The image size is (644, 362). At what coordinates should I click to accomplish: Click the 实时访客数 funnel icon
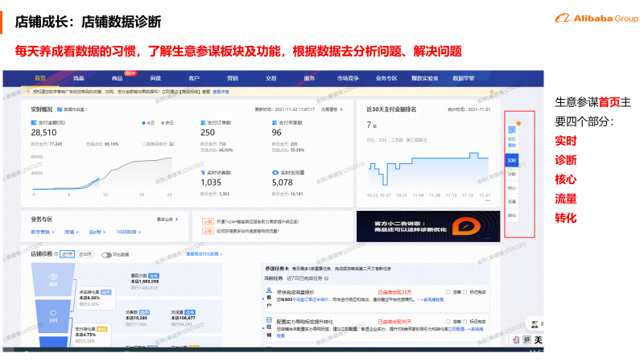tap(203, 173)
